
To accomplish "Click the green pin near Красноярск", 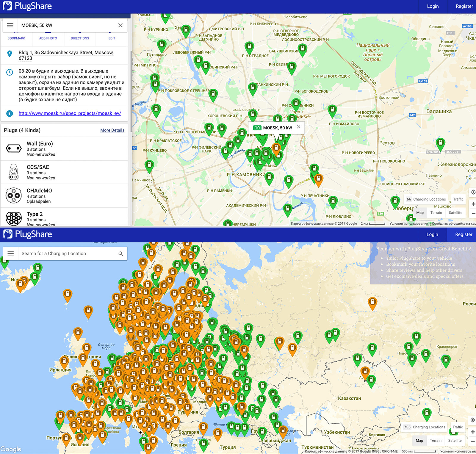I will click(446, 361).
